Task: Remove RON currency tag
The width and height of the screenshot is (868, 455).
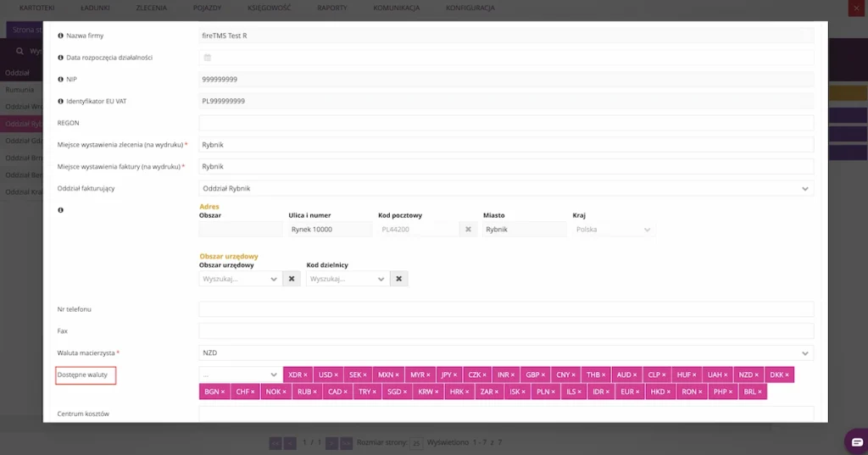Action: tap(700, 392)
